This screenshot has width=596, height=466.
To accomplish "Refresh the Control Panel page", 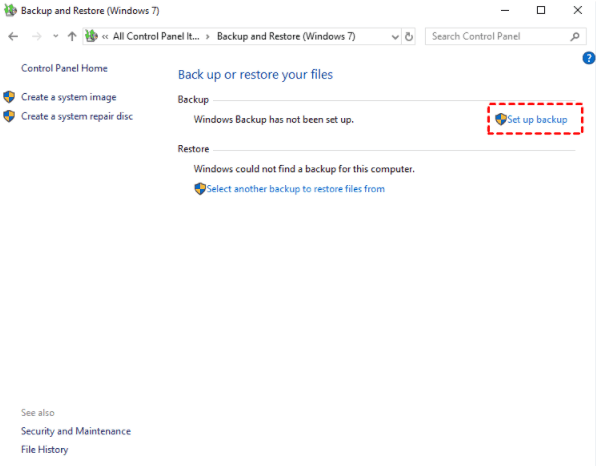I will click(x=409, y=37).
